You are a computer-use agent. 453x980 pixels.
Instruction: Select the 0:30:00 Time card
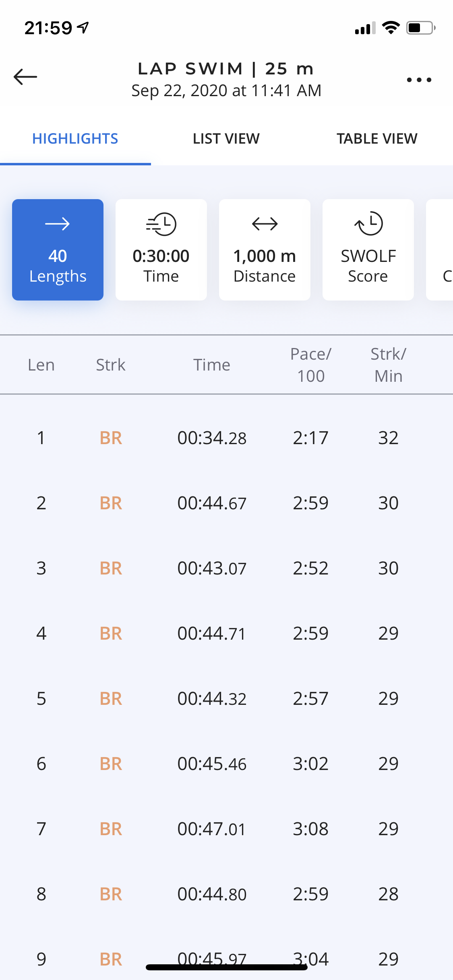pyautogui.click(x=161, y=250)
